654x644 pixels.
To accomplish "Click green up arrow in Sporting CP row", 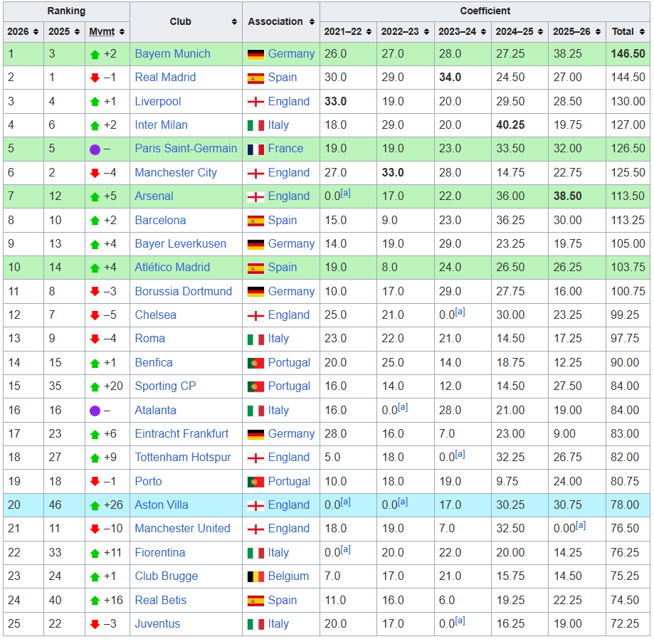I will pos(95,387).
